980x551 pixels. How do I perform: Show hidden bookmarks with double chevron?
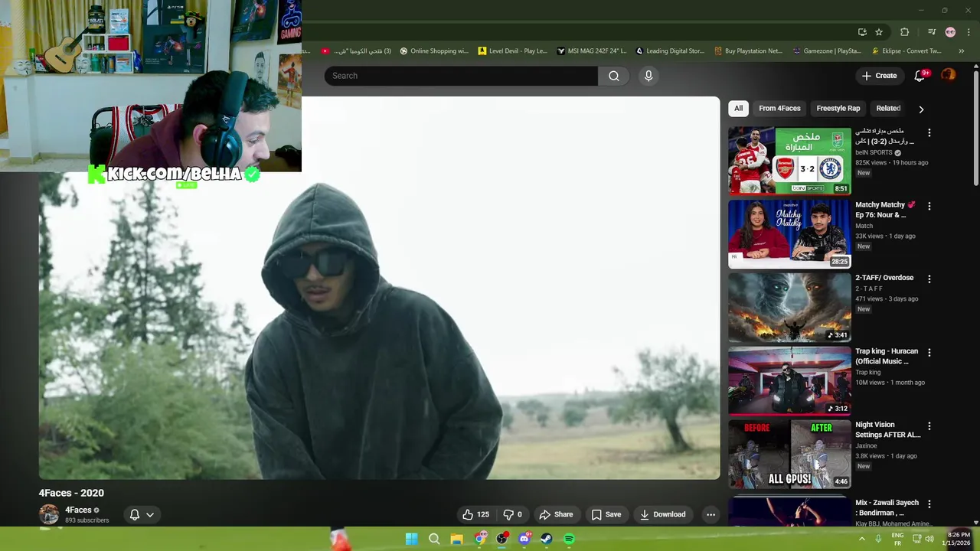pyautogui.click(x=962, y=51)
